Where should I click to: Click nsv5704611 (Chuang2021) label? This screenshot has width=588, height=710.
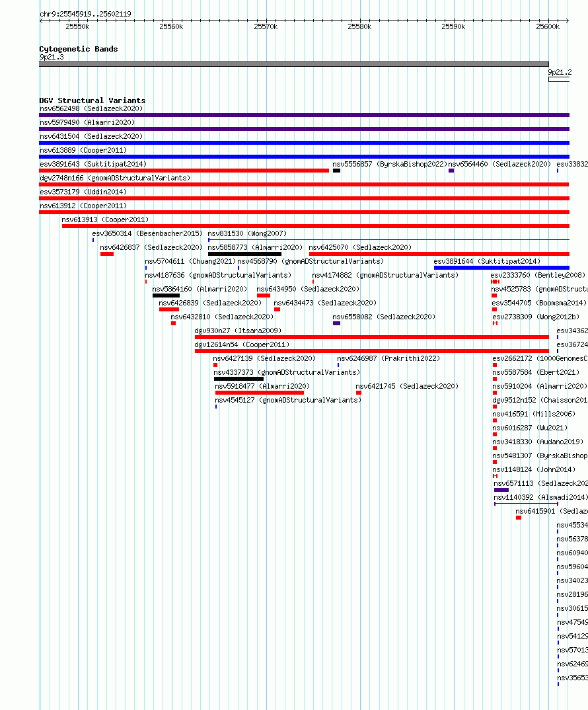coord(190,262)
